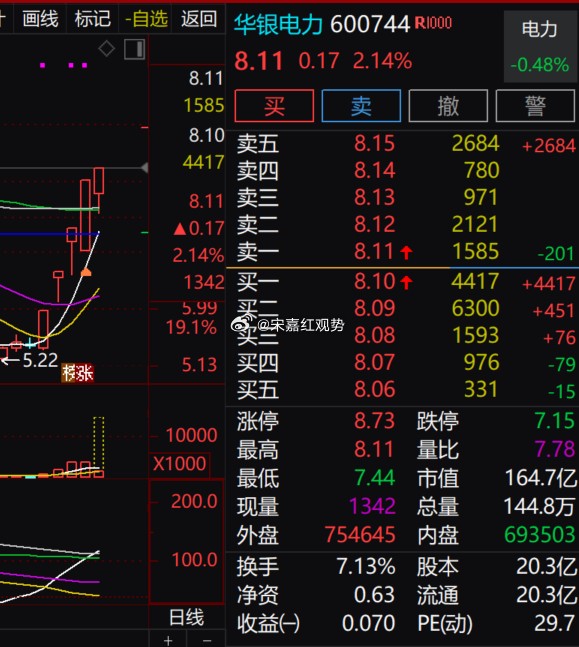Click 市值 value 164.7亿

tap(541, 478)
